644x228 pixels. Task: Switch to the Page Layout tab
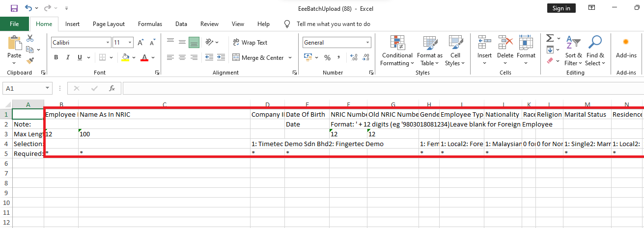click(109, 24)
